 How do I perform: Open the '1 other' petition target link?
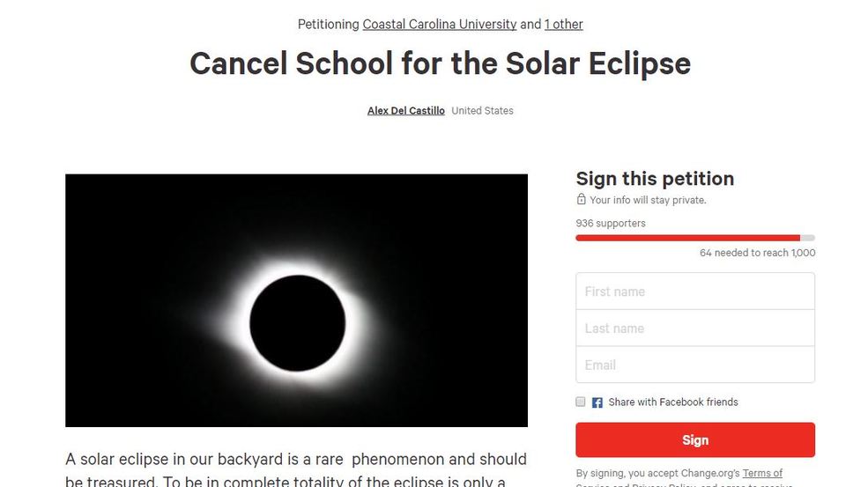563,25
